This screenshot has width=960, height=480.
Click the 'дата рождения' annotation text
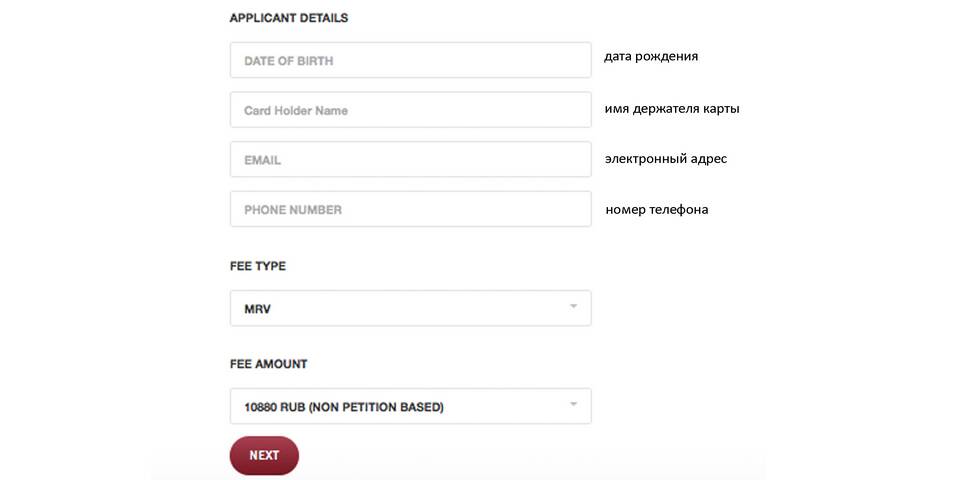tap(651, 57)
